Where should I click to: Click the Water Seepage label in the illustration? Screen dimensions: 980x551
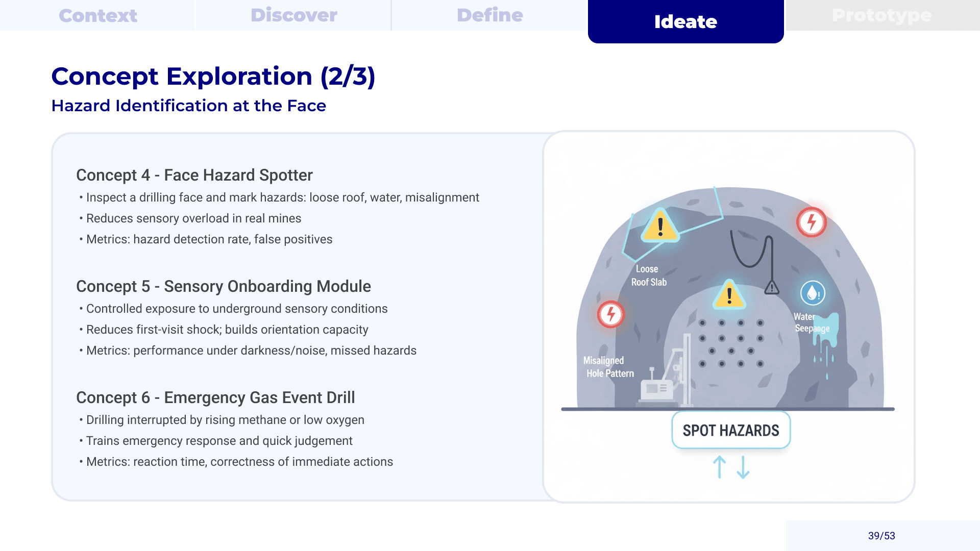(812, 322)
